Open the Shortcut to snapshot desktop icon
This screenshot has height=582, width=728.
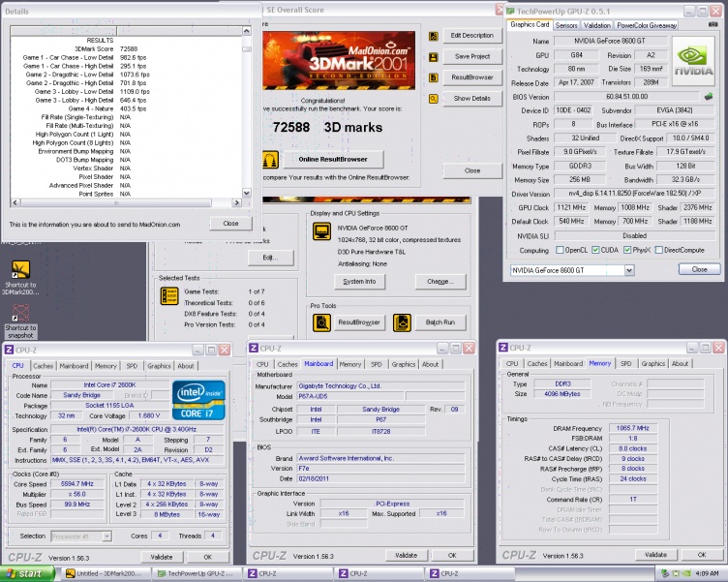pyautogui.click(x=19, y=313)
